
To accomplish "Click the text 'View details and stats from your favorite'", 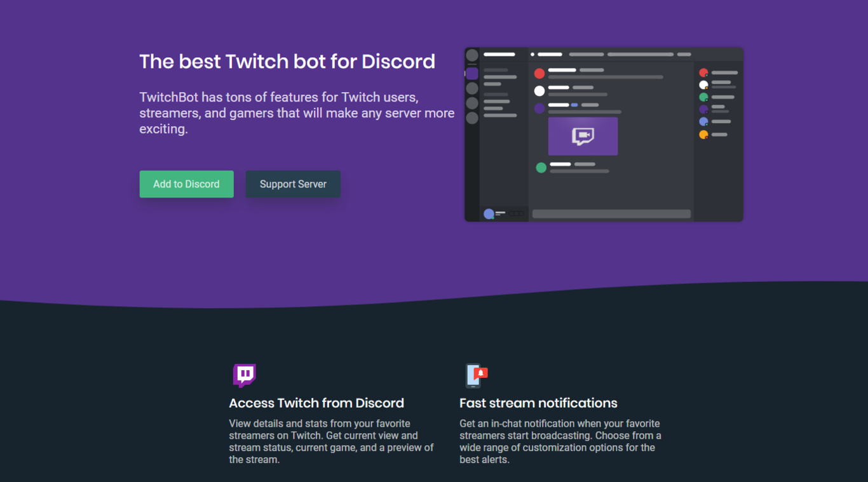I will pos(320,424).
